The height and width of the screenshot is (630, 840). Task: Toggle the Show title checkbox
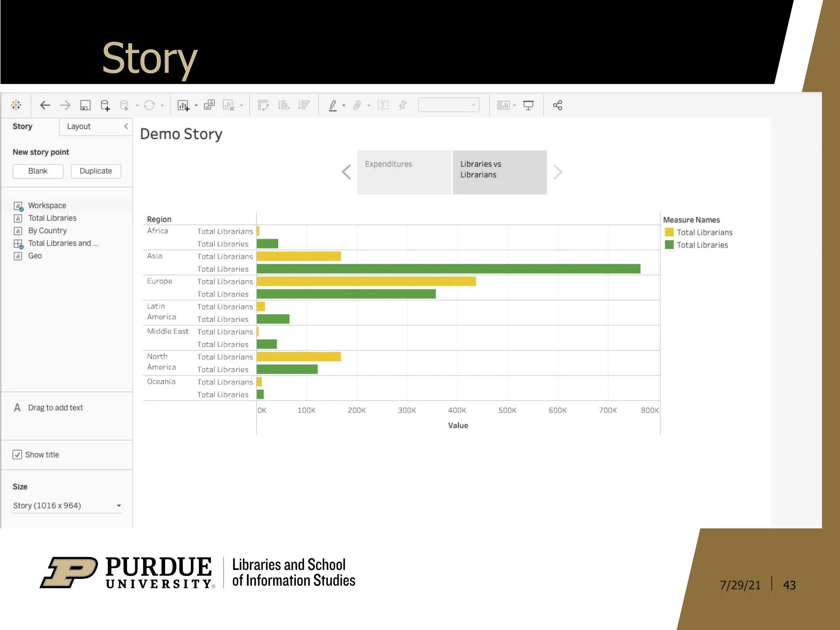coord(17,454)
